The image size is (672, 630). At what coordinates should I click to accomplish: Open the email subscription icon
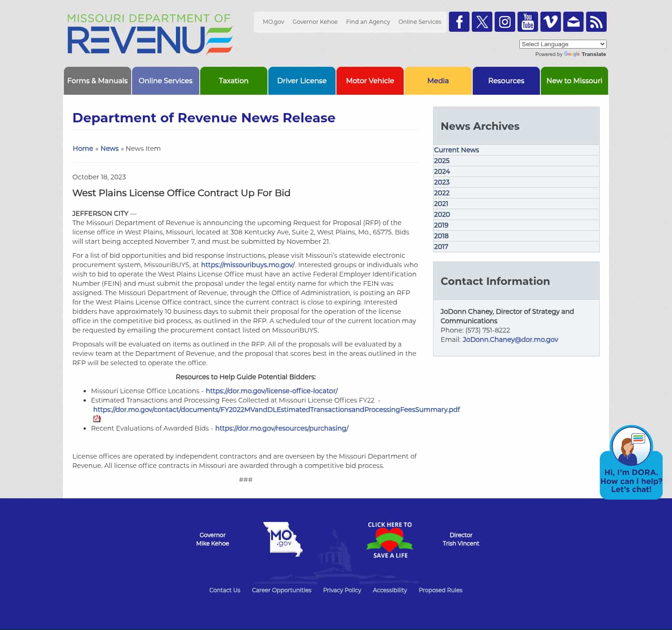(x=573, y=21)
